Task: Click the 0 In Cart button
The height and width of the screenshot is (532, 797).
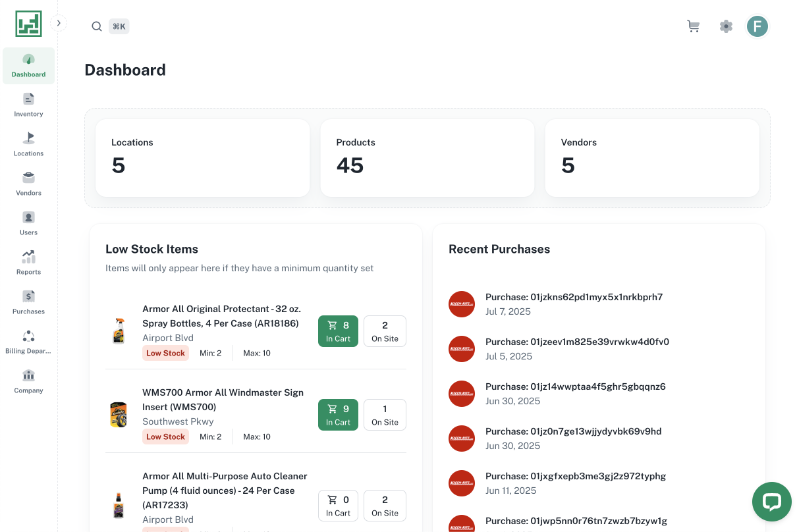Action: [338, 506]
